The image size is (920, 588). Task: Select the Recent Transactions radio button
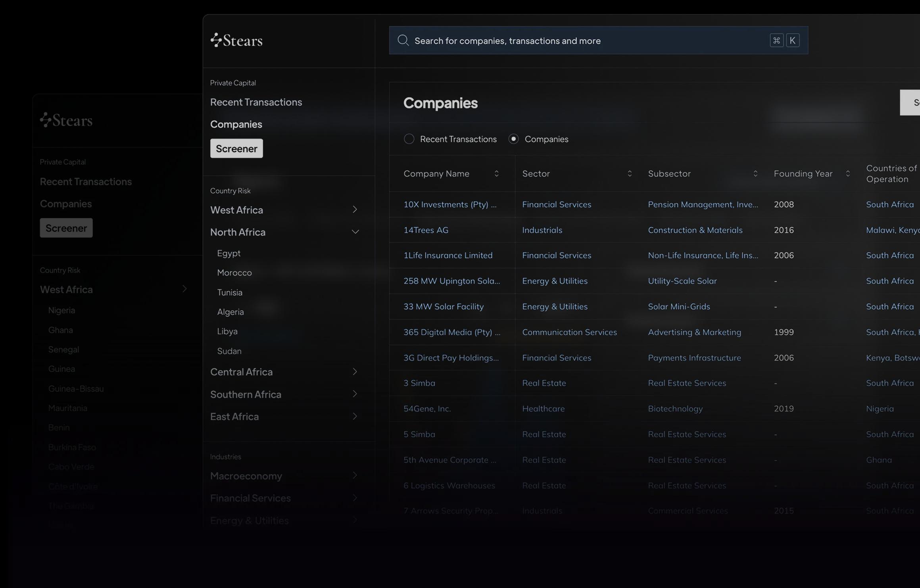(409, 139)
